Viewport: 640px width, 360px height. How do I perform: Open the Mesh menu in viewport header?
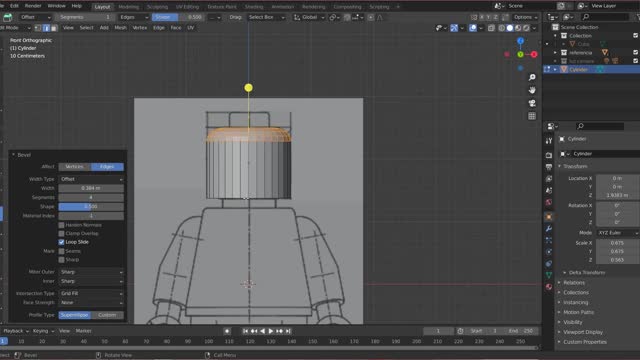pos(120,28)
